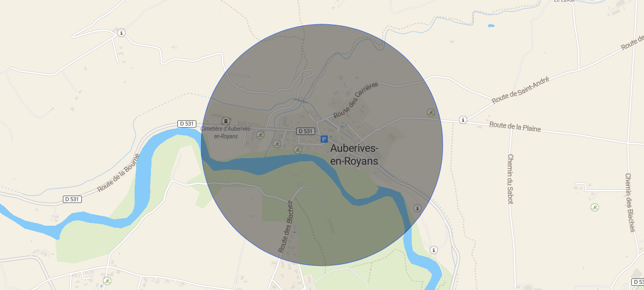Click the blue parking P icon
Screen dimensions: 644x290
point(325,139)
